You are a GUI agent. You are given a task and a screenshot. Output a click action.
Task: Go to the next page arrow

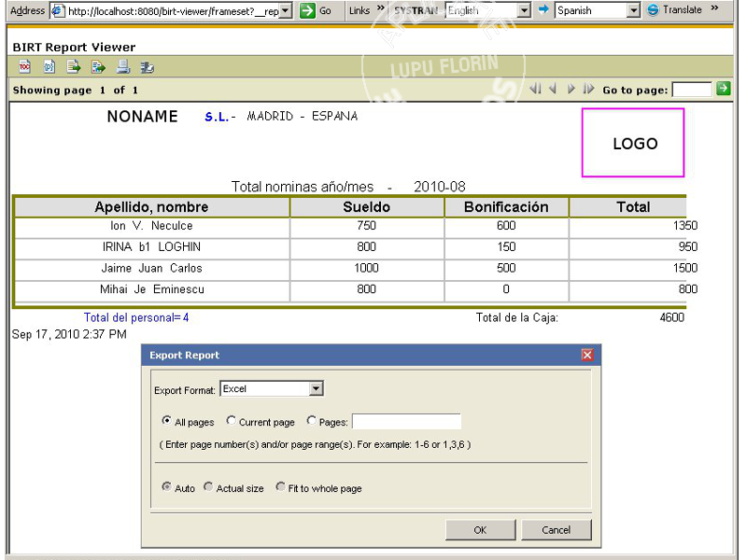[571, 89]
